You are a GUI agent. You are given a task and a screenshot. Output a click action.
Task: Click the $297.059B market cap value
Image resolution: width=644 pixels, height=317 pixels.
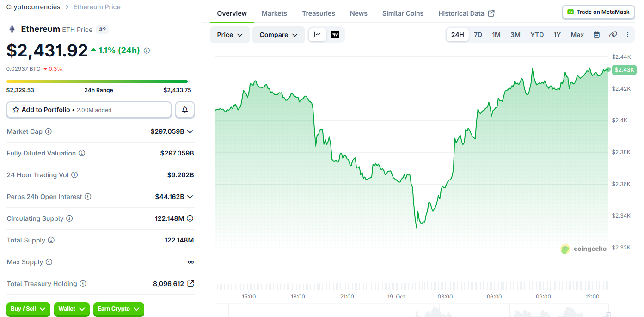tap(167, 131)
